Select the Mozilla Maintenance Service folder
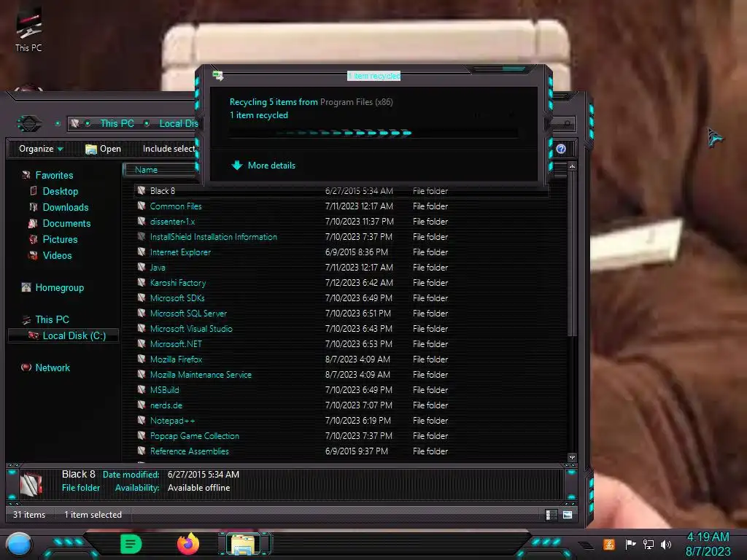The image size is (747, 560). coord(201,375)
